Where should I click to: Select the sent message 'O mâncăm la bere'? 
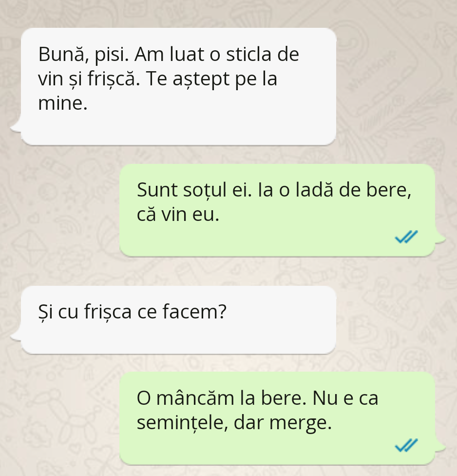pyautogui.click(x=277, y=418)
